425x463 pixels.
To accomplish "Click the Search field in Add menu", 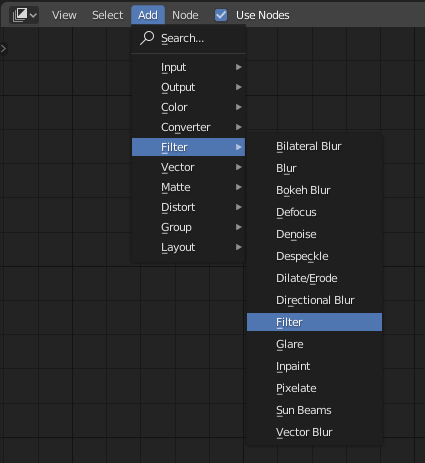I will click(188, 38).
